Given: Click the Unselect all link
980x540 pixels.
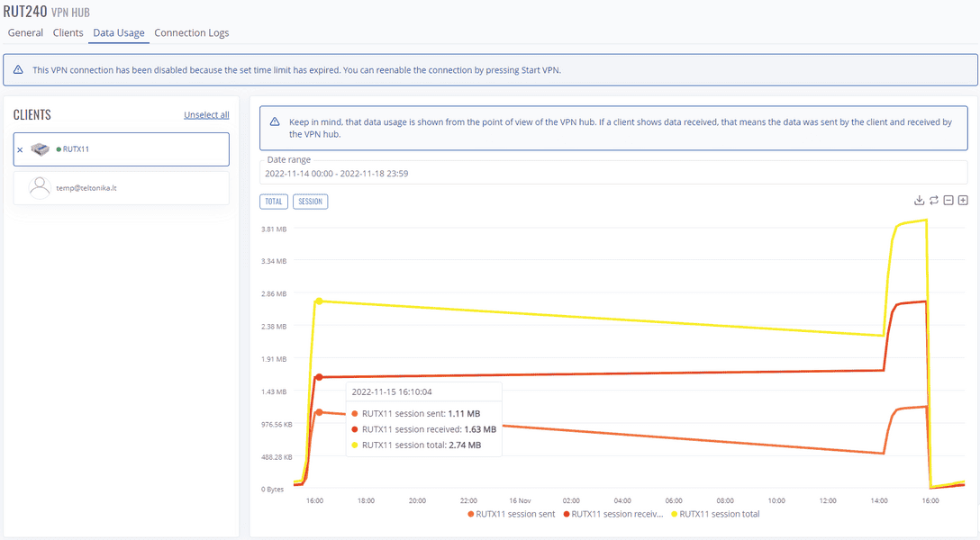Looking at the screenshot, I should (206, 115).
